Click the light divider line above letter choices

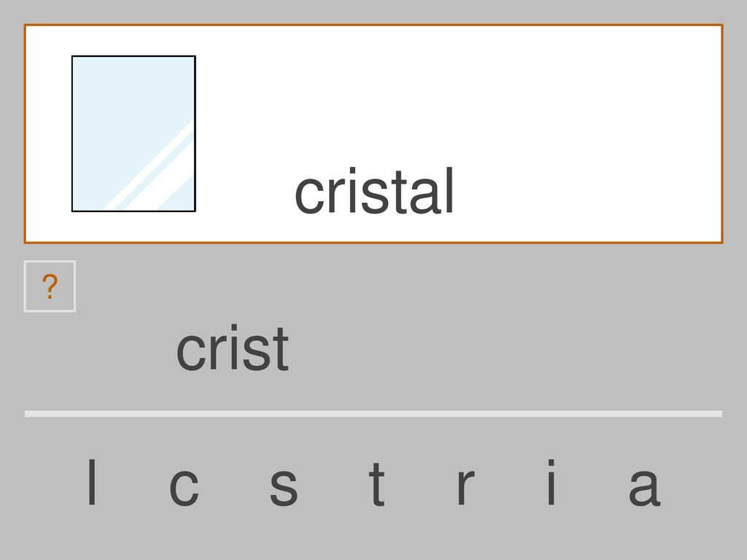click(373, 414)
